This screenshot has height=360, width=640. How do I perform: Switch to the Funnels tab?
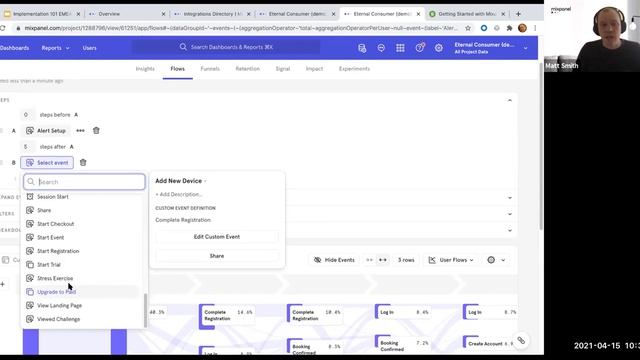point(210,69)
